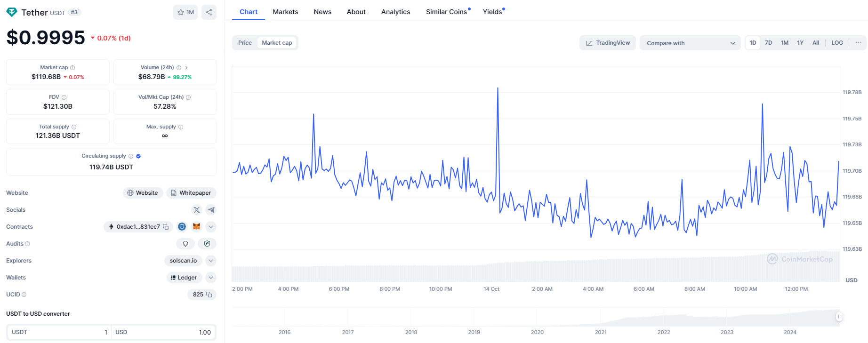
Task: Open the Compare with dropdown
Action: pyautogui.click(x=690, y=43)
